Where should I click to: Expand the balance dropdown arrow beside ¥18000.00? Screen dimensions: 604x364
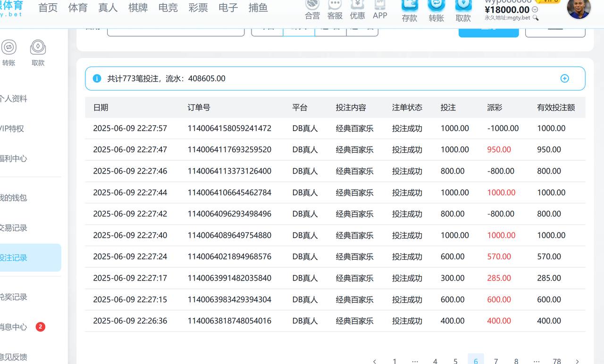pyautogui.click(x=535, y=9)
